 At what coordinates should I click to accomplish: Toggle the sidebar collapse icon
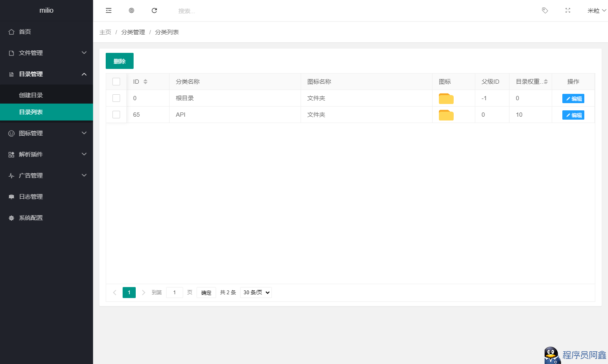[x=109, y=11]
